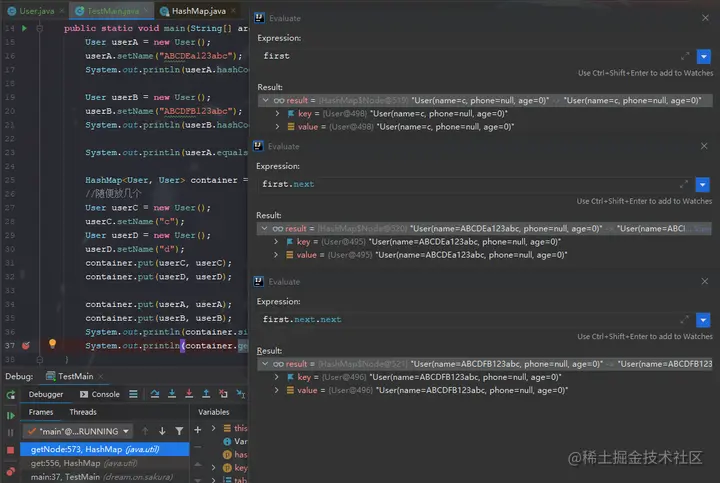Expand value User@495 node

276,254
